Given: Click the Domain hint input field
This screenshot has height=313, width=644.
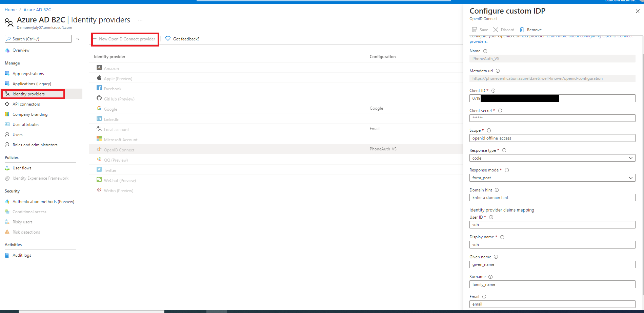Looking at the screenshot, I should coord(552,198).
